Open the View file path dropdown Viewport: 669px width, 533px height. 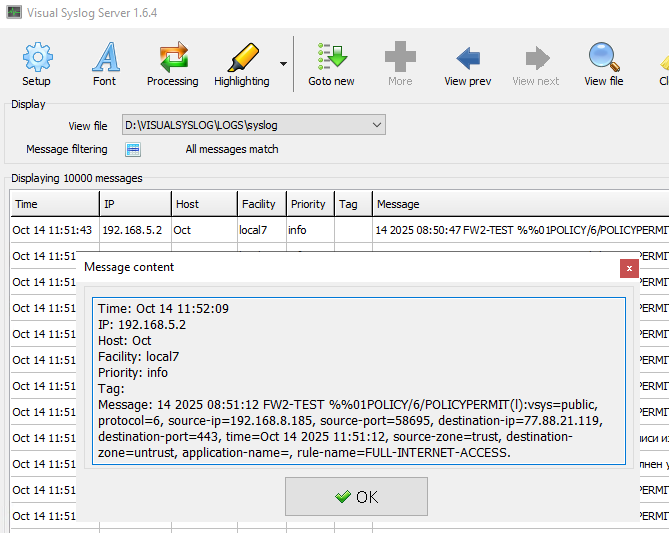[376, 125]
